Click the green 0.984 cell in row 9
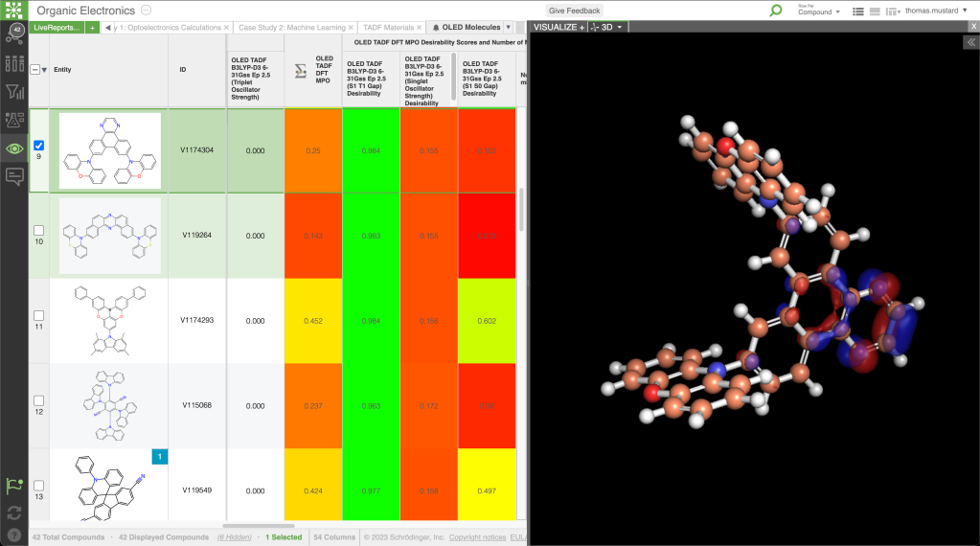Screen dimensions: 980x546 coord(371,150)
